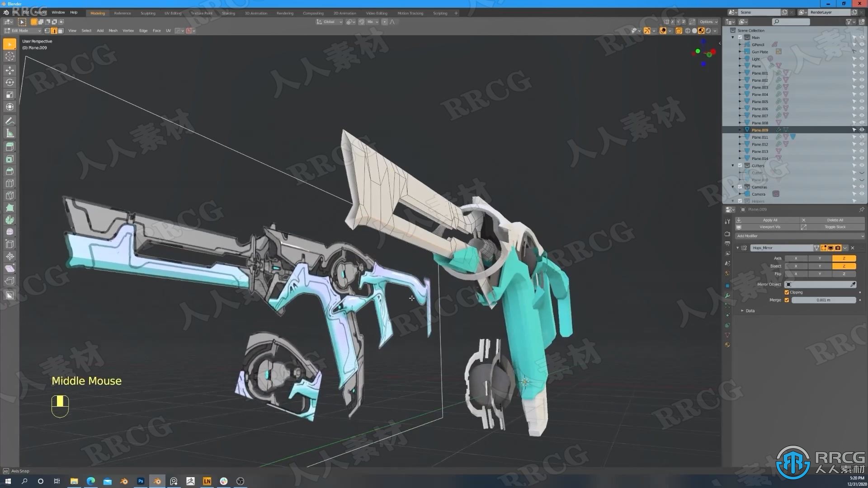Click the Toggle Stack button

835,227
